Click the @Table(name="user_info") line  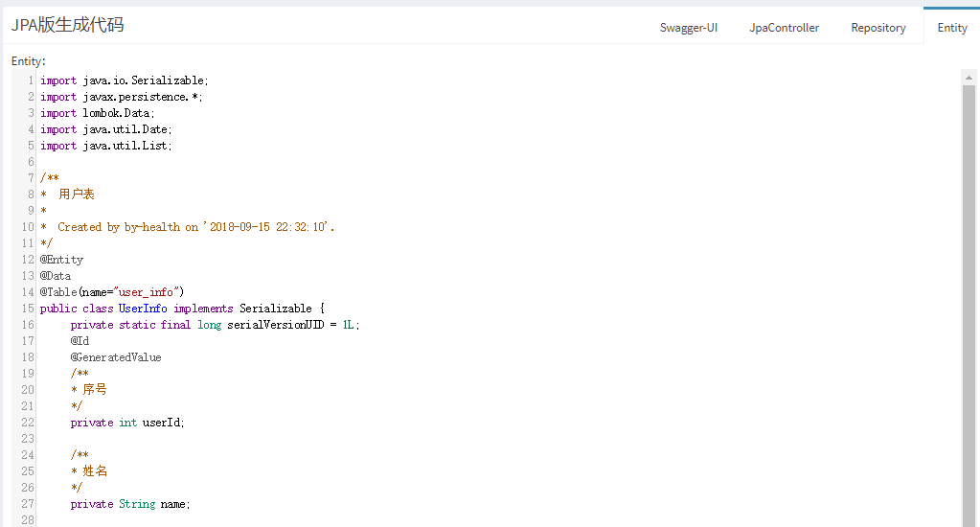click(111, 292)
